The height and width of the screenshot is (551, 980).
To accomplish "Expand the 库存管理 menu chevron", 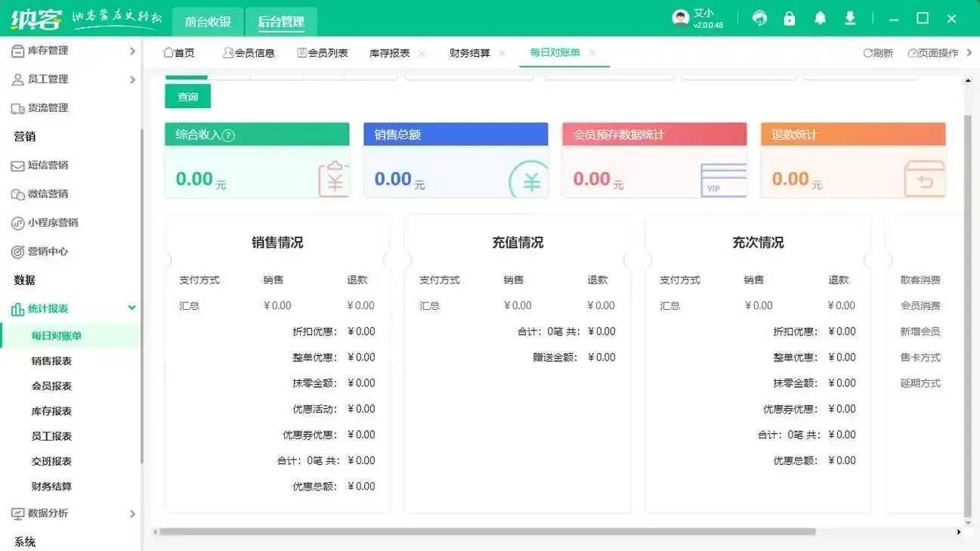I will click(x=132, y=51).
